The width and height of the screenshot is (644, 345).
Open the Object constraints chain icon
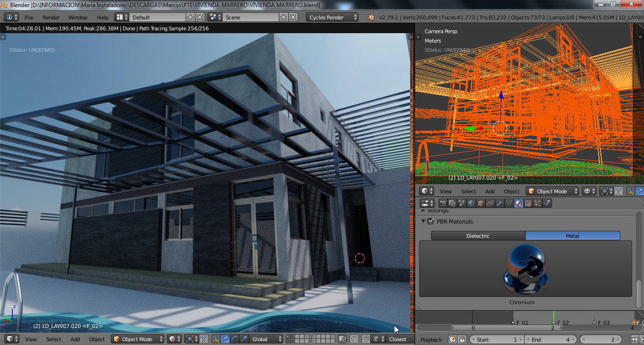(x=490, y=203)
